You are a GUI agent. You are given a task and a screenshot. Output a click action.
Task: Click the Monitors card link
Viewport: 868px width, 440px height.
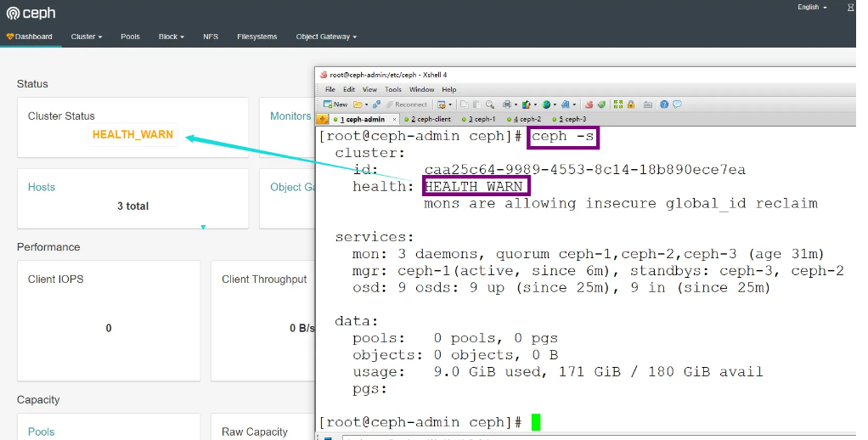pos(290,116)
